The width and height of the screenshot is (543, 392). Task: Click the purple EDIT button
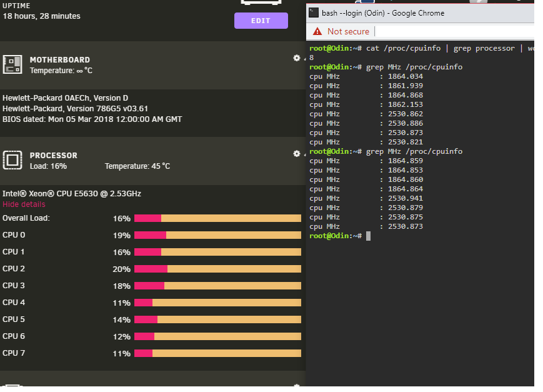261,21
